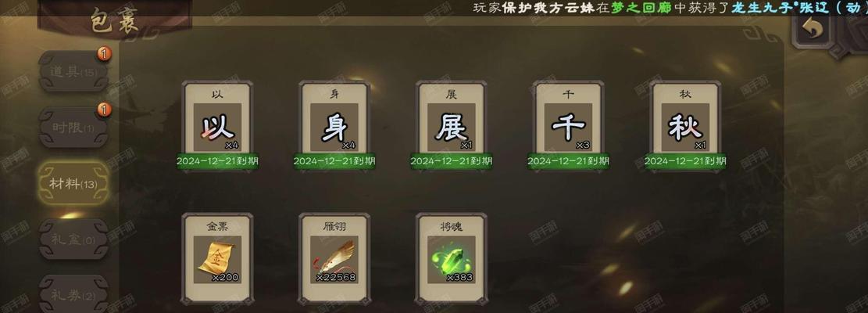Open the 将魂 green soul item
Viewport: 868px width, 313px height.
coord(451,259)
